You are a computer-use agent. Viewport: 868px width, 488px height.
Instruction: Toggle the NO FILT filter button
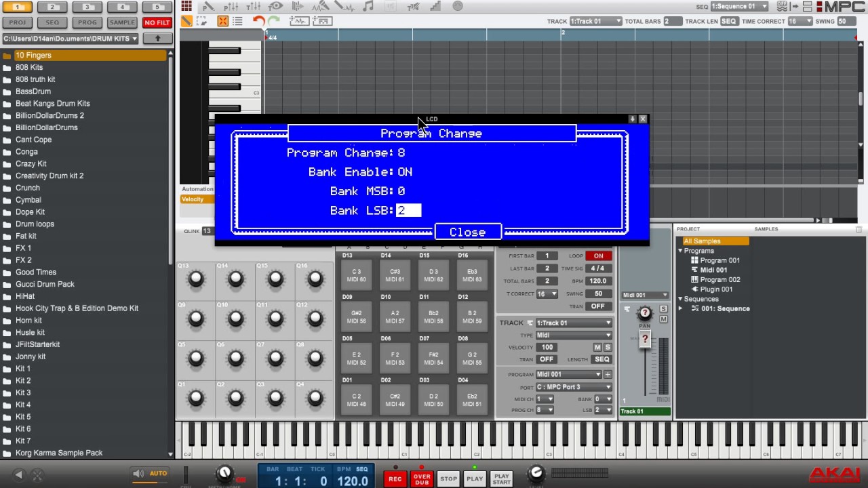157,22
